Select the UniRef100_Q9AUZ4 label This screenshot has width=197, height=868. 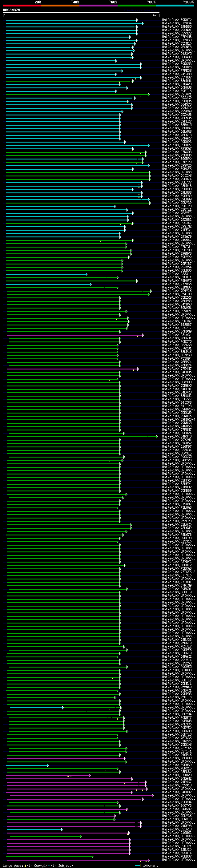tap(177, 179)
